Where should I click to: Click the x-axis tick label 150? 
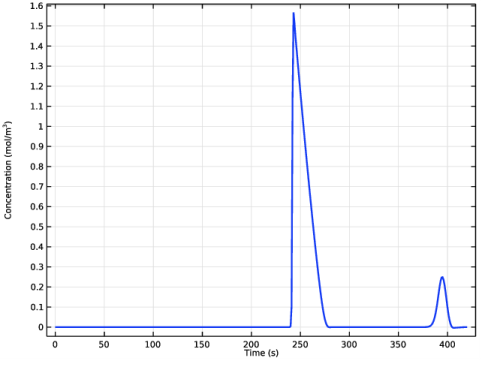(x=202, y=345)
